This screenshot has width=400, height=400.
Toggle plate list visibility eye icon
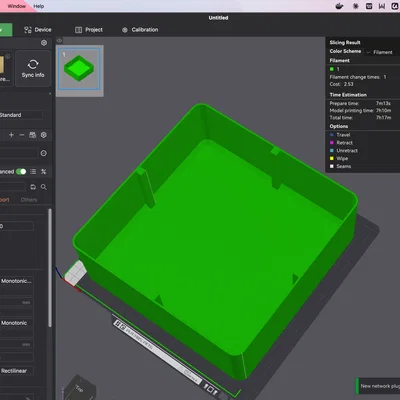click(x=59, y=41)
